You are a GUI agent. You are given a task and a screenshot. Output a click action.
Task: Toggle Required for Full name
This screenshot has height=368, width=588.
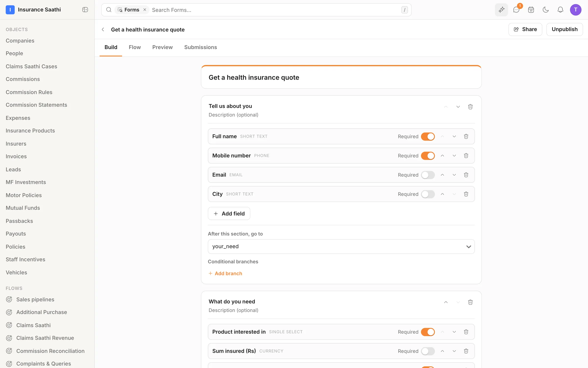(428, 136)
